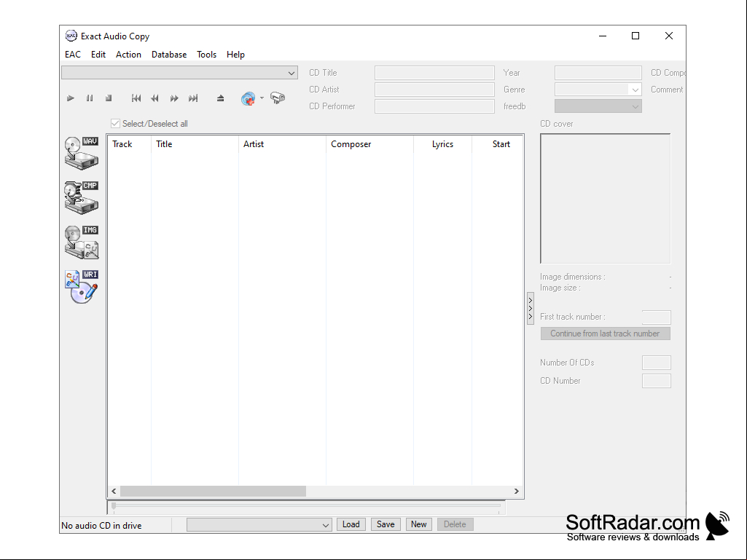Image resolution: width=747 pixels, height=560 pixels.
Task: Open metadata provider dropdown arrow
Action: click(262, 98)
